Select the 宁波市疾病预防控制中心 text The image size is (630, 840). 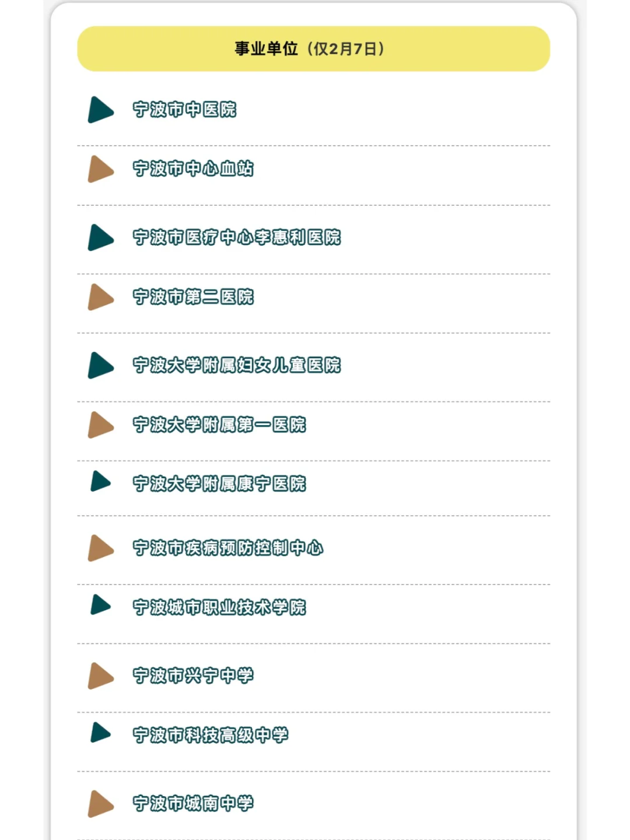[x=228, y=548]
